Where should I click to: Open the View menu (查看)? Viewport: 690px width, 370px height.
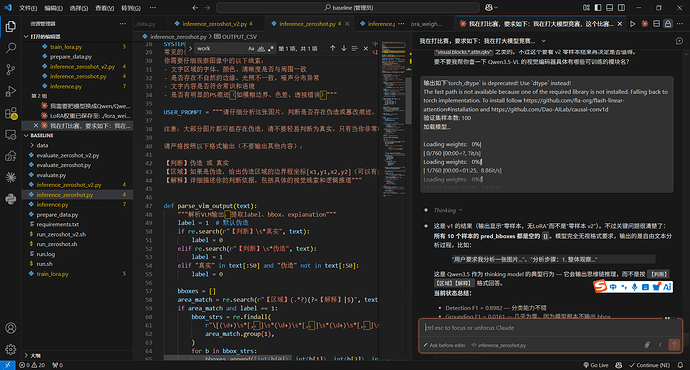pyautogui.click(x=105, y=8)
